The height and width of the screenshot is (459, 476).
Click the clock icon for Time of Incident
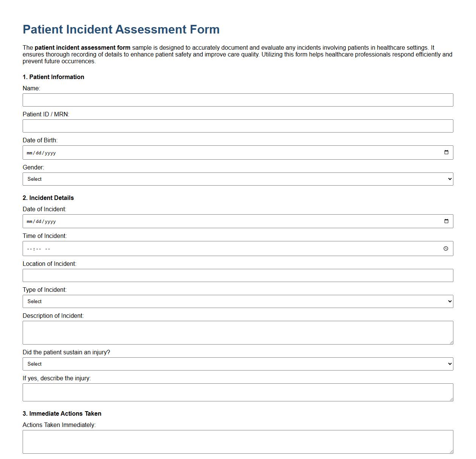(x=446, y=249)
